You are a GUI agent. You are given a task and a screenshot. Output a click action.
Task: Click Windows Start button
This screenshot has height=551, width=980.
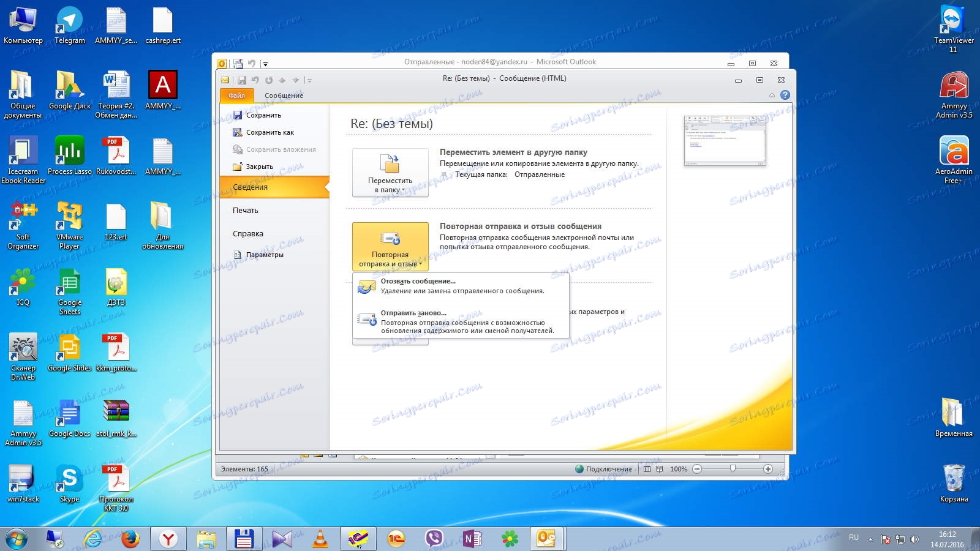coord(17,539)
